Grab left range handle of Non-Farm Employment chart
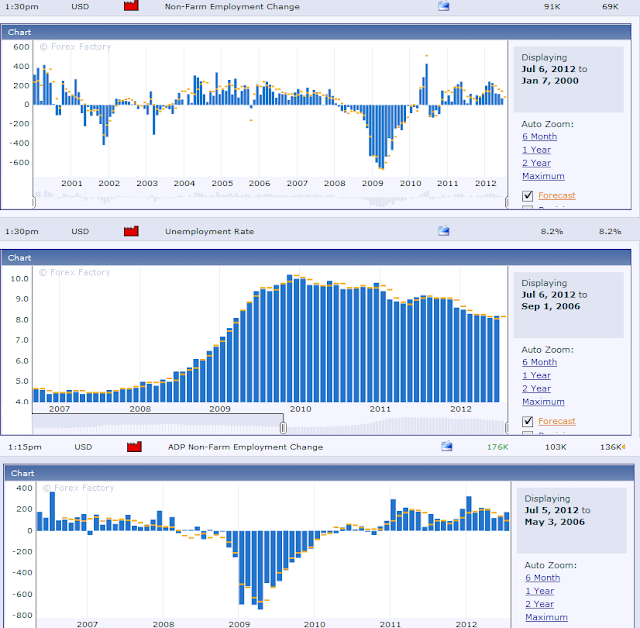Screen dimensions: 640x628 point(33,202)
